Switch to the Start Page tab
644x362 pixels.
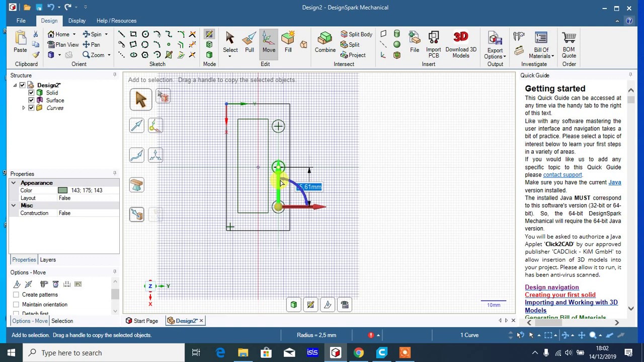pyautogui.click(x=142, y=321)
